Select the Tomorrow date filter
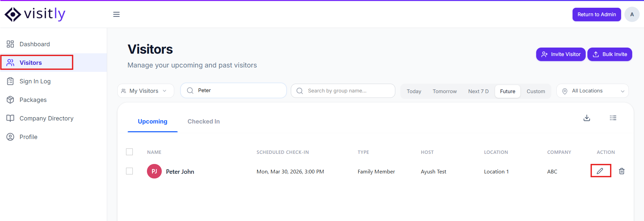The height and width of the screenshot is (221, 644). 444,91
